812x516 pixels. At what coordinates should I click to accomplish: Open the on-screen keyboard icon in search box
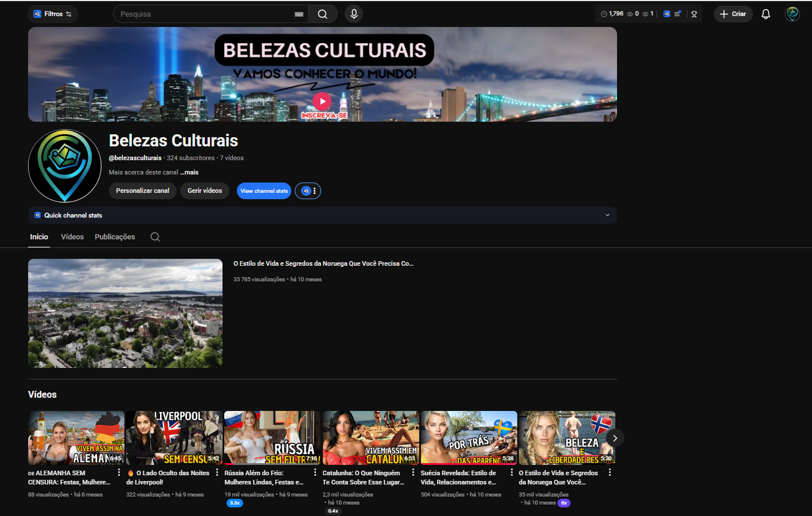(x=299, y=14)
